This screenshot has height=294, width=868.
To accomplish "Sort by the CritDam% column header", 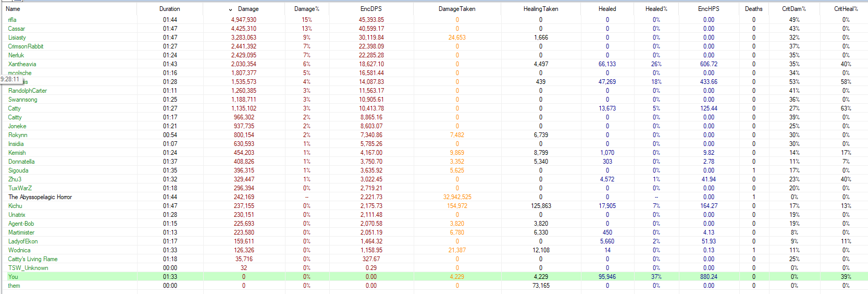I will [x=793, y=9].
